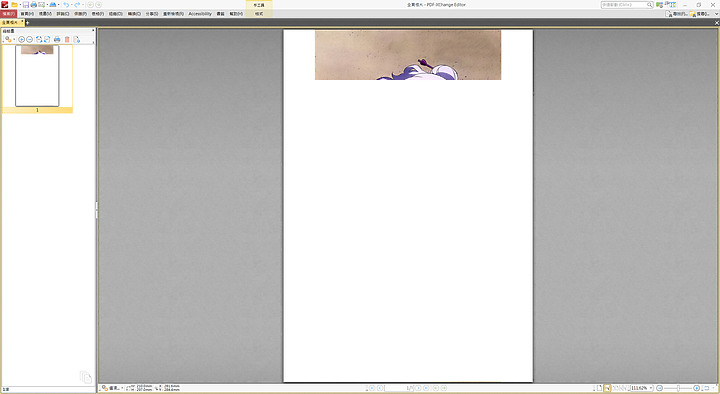Click the zoom slider in status bar
Screen dimensions: 720x394
tap(677, 388)
